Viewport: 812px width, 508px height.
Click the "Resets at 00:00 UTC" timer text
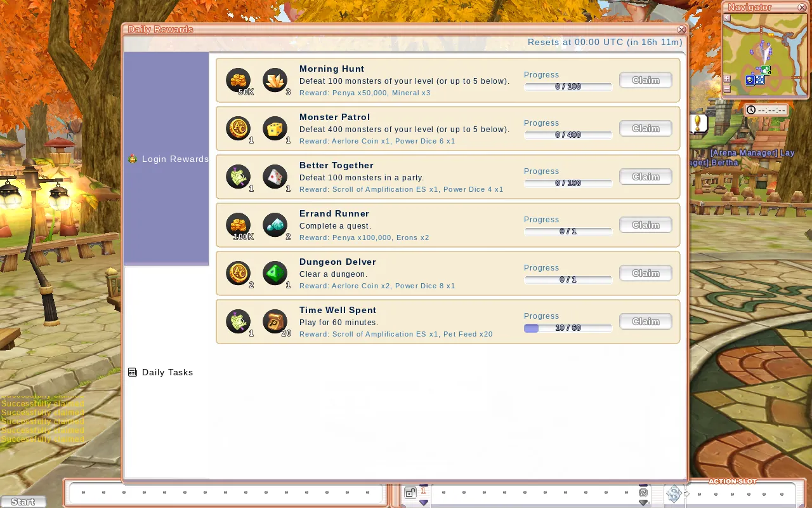(605, 43)
